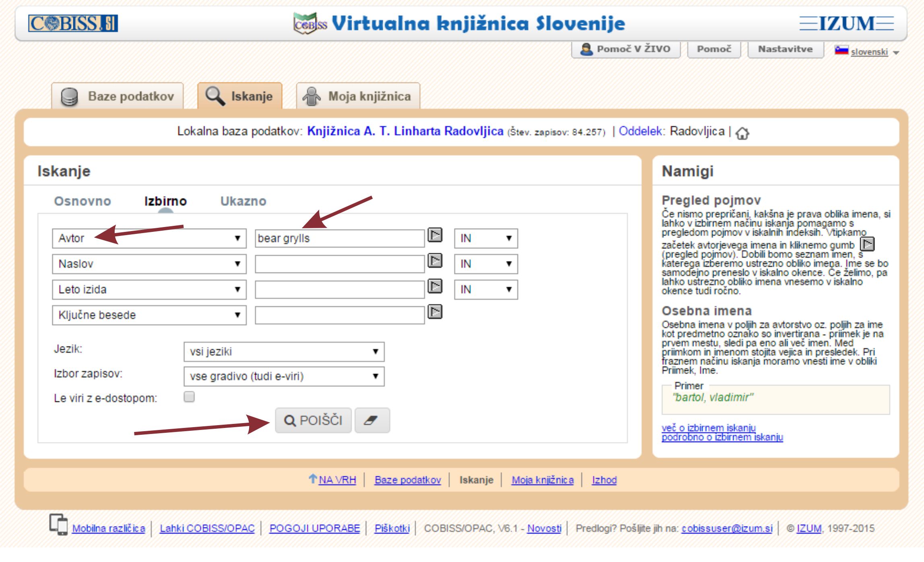Image resolution: width=924 pixels, height=562 pixels.
Task: Click the Novosti link
Action: pos(544,528)
